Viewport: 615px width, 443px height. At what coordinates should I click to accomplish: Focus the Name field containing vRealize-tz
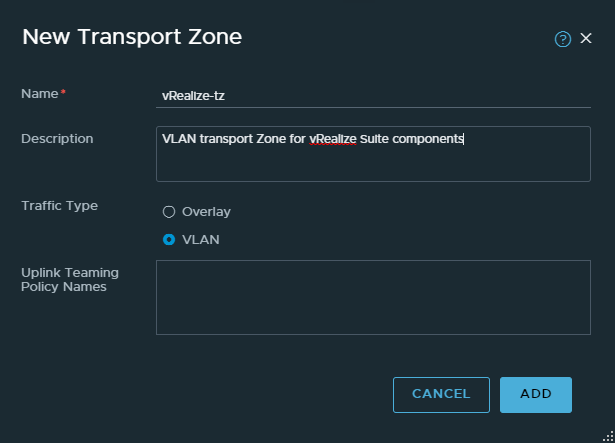(372, 94)
